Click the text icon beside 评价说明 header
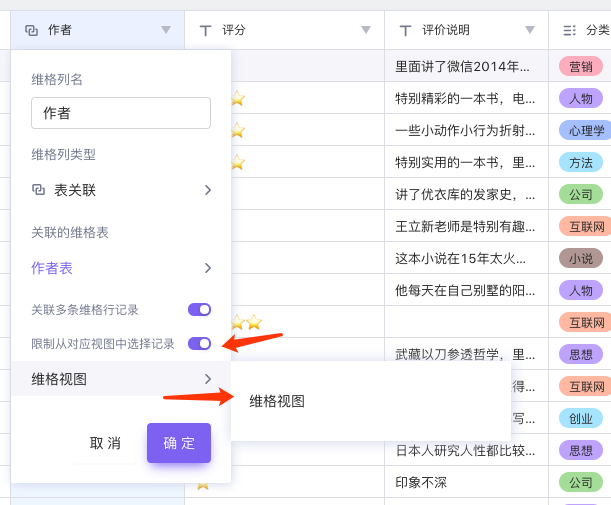611x505 pixels. pos(405,30)
